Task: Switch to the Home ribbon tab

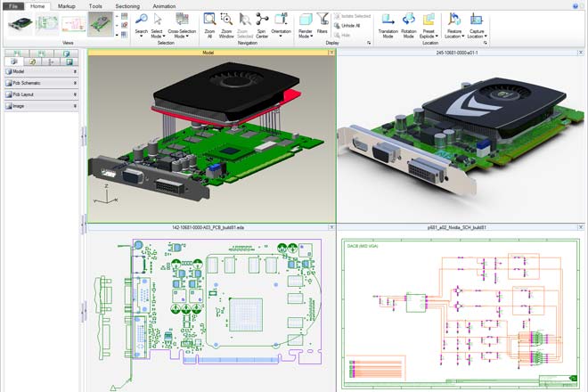Action: point(37,6)
